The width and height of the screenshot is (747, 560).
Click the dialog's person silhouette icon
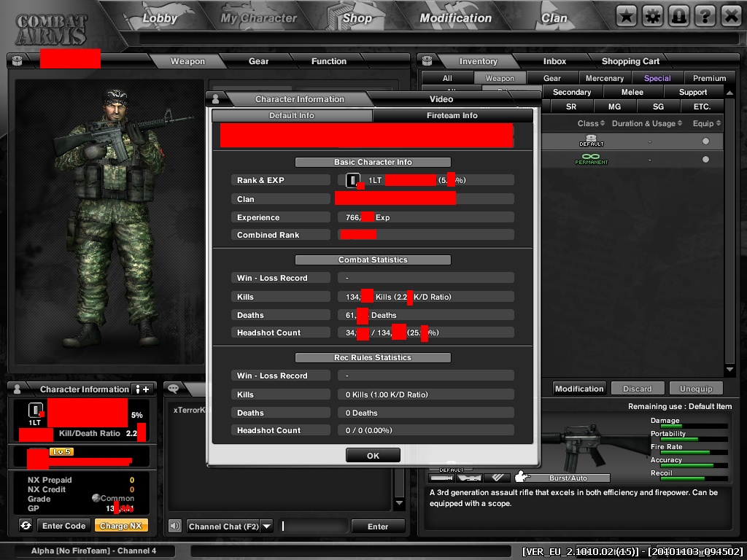click(215, 98)
